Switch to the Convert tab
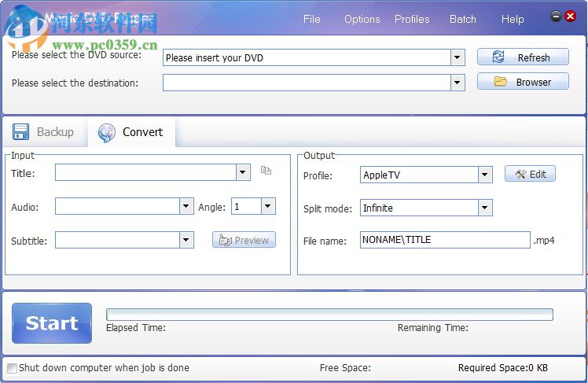This screenshot has width=588, height=383. click(131, 132)
